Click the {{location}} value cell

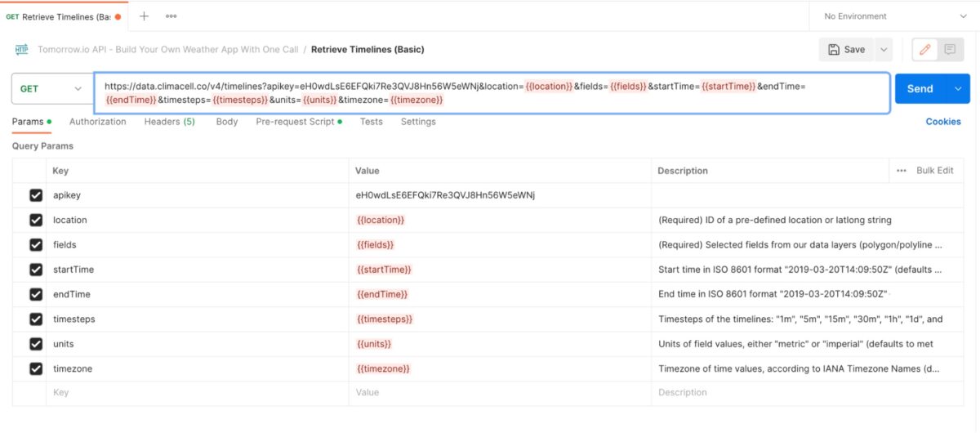point(501,220)
